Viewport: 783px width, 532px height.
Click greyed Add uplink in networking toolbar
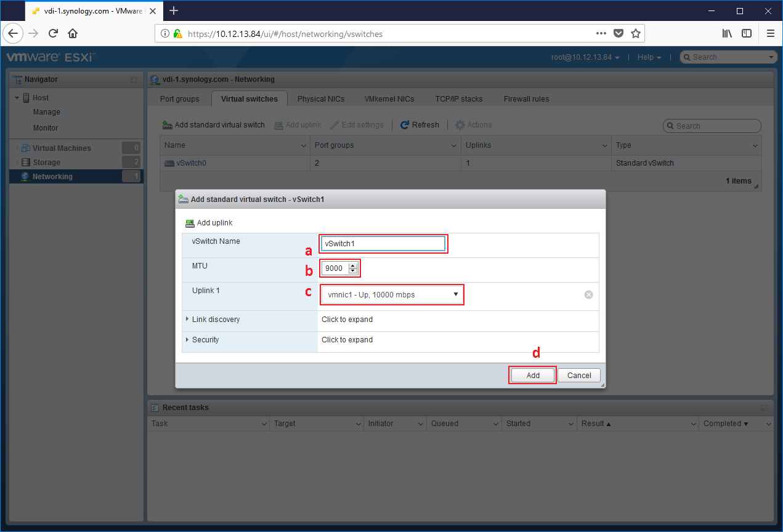(298, 125)
